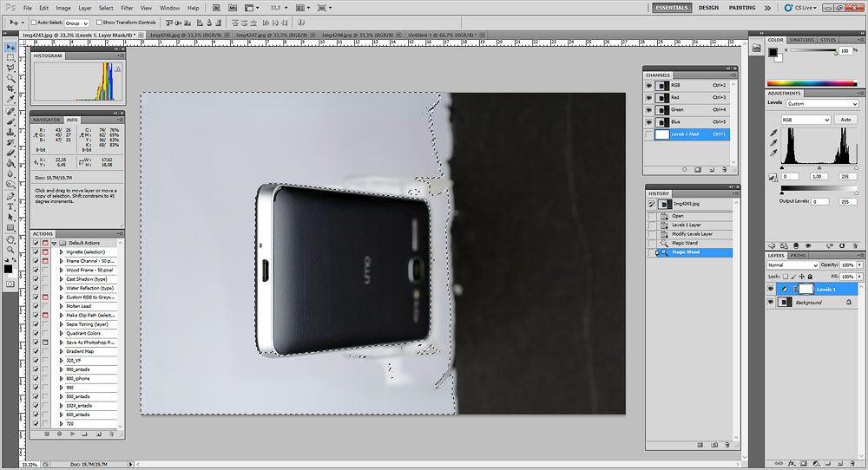
Task: Launch Mini Bridge from the application bar
Action: [x=233, y=8]
